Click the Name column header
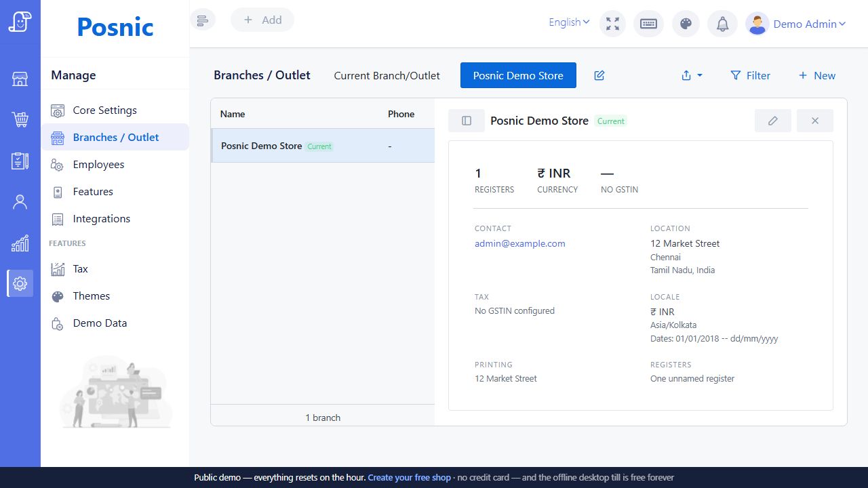Screen dimensions: 868x488 pyautogui.click(x=233, y=114)
